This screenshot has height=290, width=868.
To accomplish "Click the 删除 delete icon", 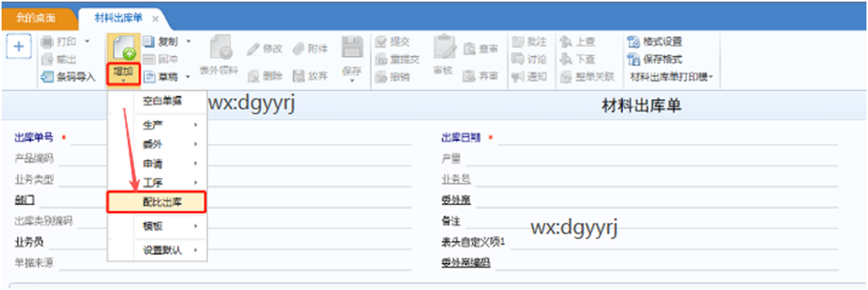I will coord(254,76).
